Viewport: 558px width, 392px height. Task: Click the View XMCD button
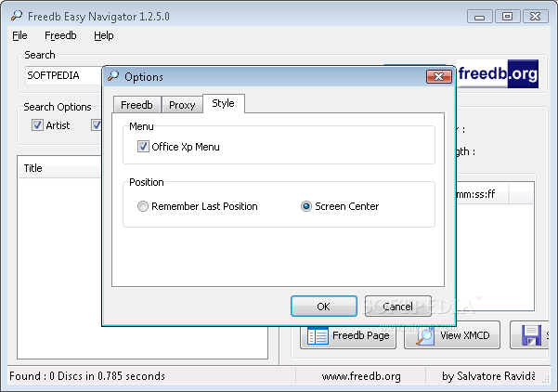click(452, 335)
